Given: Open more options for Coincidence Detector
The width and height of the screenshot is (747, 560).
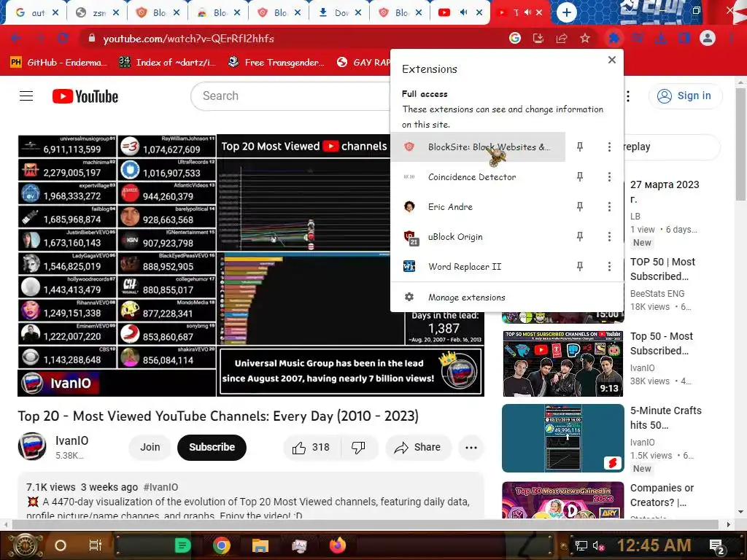Looking at the screenshot, I should pos(609,176).
